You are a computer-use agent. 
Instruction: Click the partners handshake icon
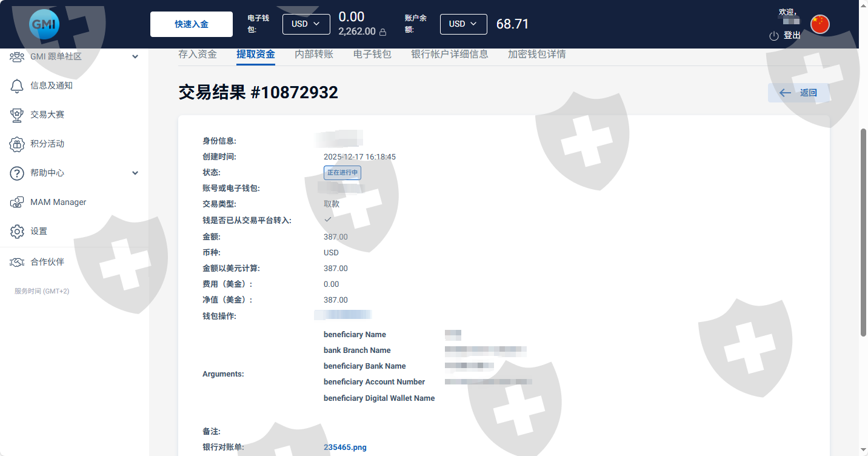tap(17, 262)
